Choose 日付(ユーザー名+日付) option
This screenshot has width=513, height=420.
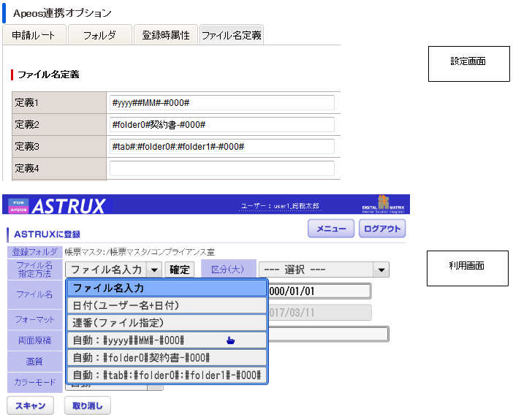[x=167, y=305]
